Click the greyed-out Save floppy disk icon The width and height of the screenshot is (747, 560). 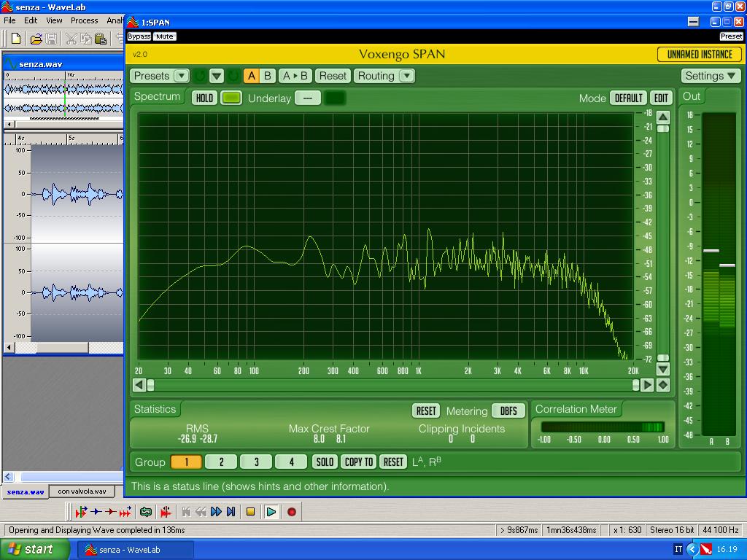pos(51,39)
